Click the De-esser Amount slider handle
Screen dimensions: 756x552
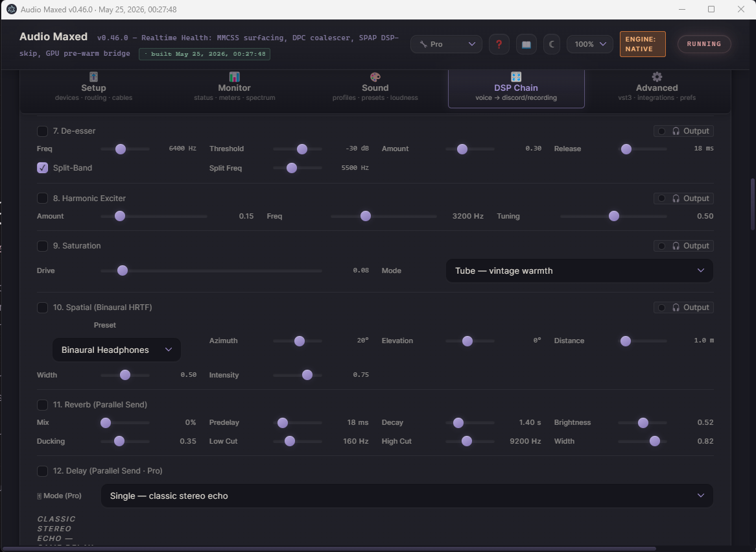[462, 149]
